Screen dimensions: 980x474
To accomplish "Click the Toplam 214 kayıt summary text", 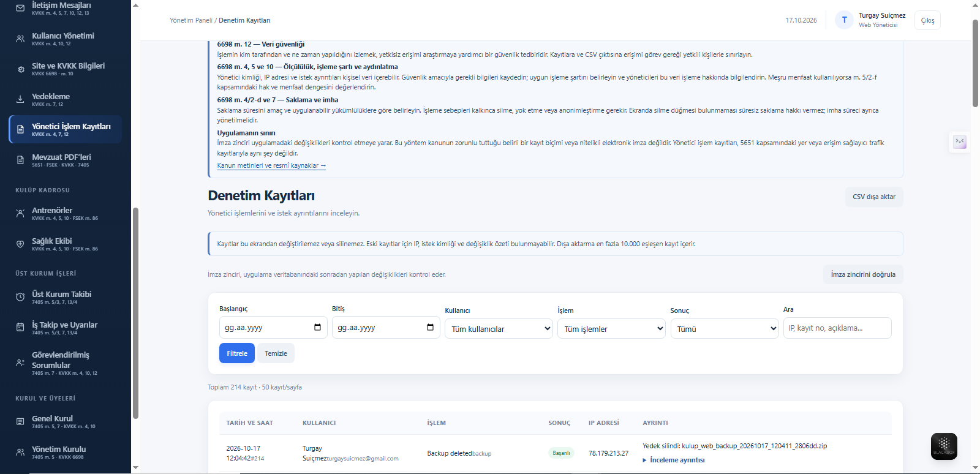I will 255,387.
